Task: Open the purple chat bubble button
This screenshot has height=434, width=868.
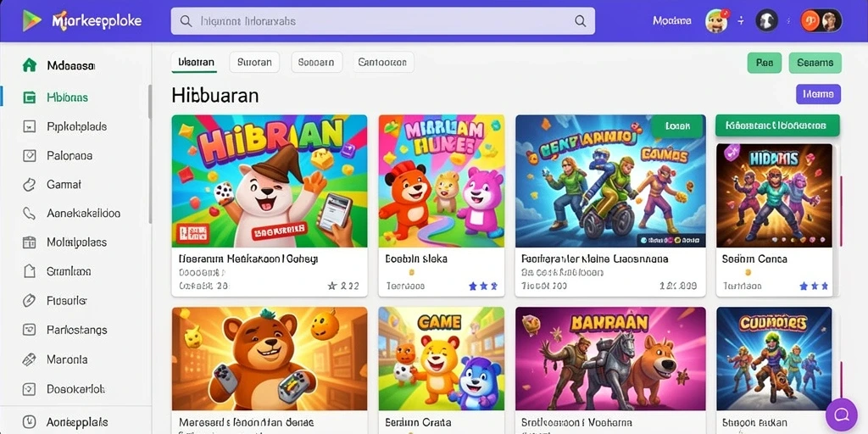Action: [x=842, y=415]
